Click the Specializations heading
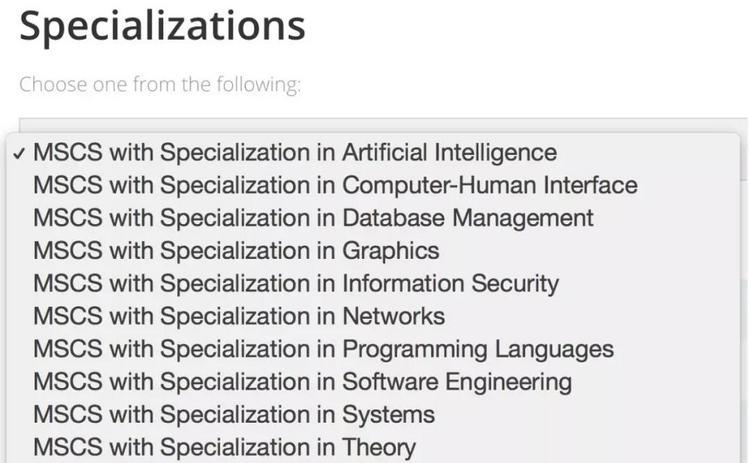The image size is (750, 463). 162,26
